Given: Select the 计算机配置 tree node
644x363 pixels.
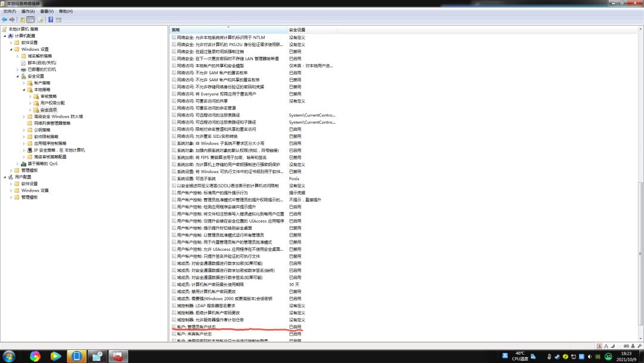Looking at the screenshot, I should (x=25, y=36).
